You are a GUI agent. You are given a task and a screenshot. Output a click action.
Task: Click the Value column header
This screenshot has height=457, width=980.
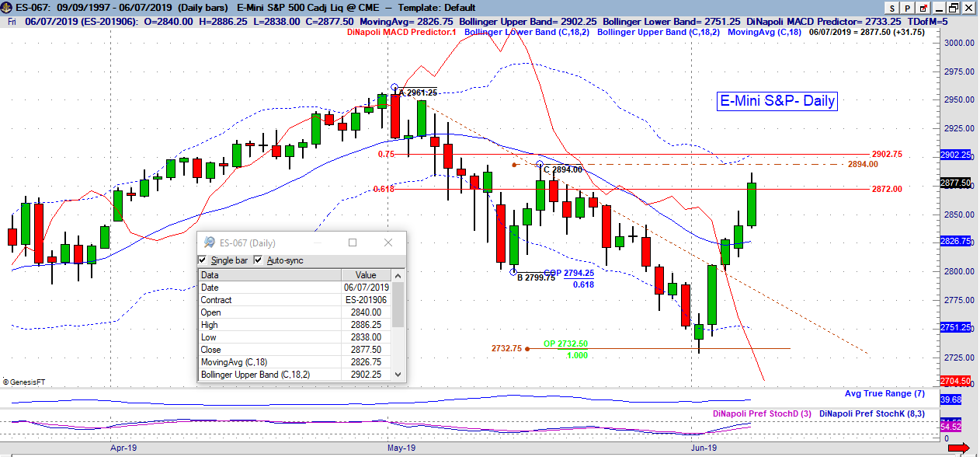(x=366, y=275)
